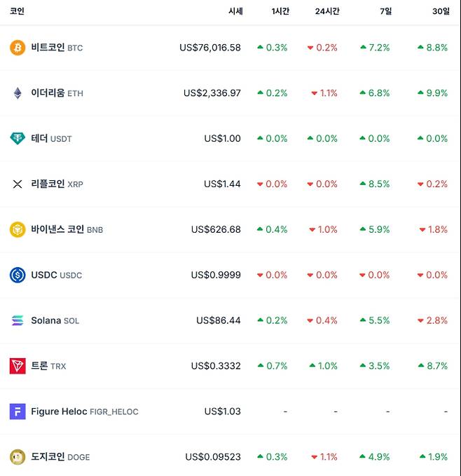
Task: Click the USDC blue logo icon
Action: [18, 275]
